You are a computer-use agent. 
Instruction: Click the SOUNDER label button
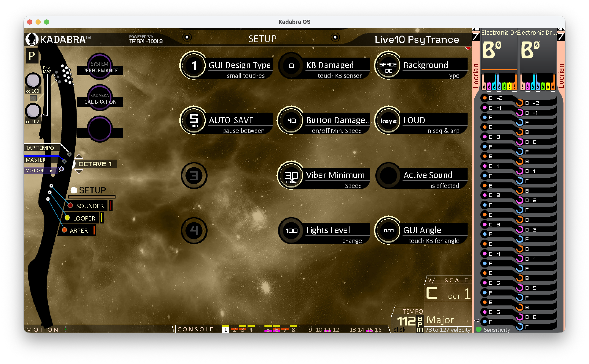[x=90, y=206]
